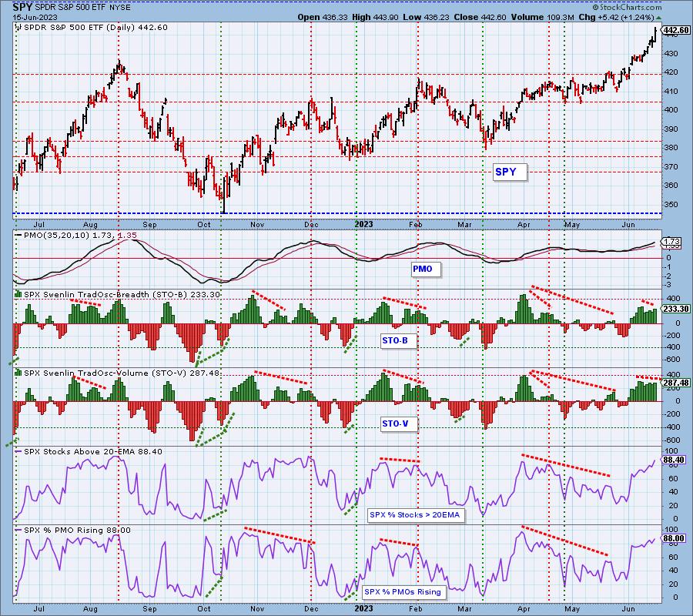The height and width of the screenshot is (616, 693).
Task: Click the STO-B annotation label box
Action: pos(399,340)
